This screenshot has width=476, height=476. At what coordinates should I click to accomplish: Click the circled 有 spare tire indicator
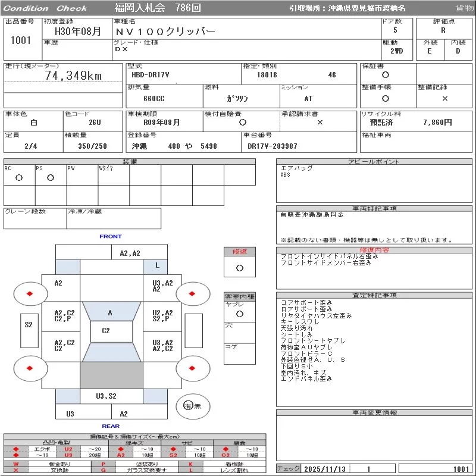[188, 406]
